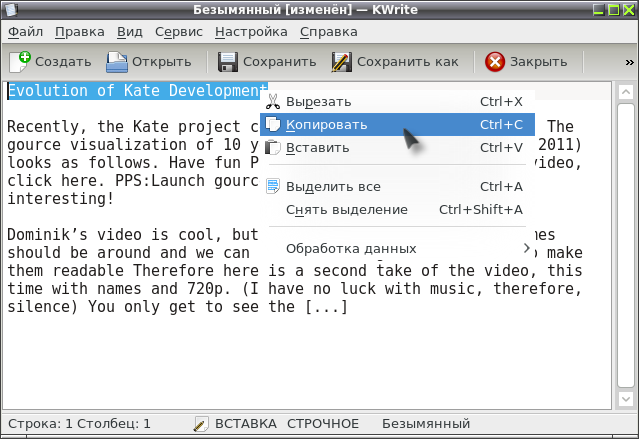Open the Сервис menu
639x439 pixels.
click(178, 32)
